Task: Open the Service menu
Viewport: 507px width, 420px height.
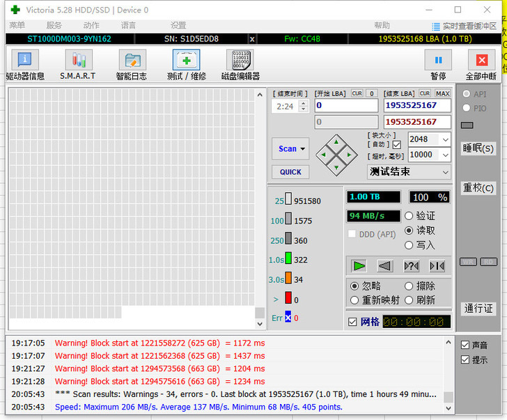Action: pos(54,25)
